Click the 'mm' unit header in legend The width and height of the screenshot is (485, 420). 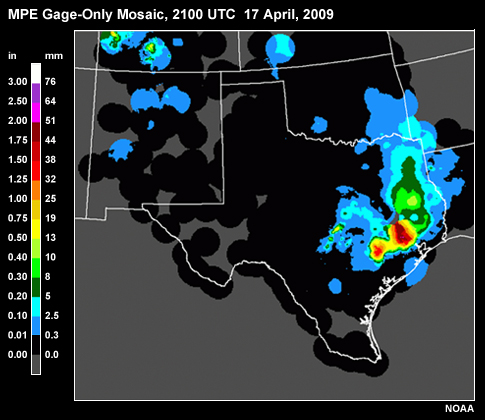pos(54,56)
